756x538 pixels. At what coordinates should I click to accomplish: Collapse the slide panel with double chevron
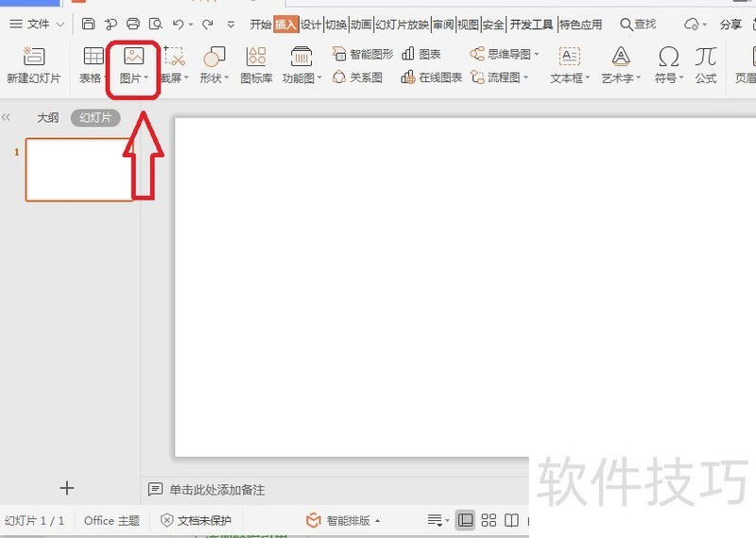click(x=7, y=116)
